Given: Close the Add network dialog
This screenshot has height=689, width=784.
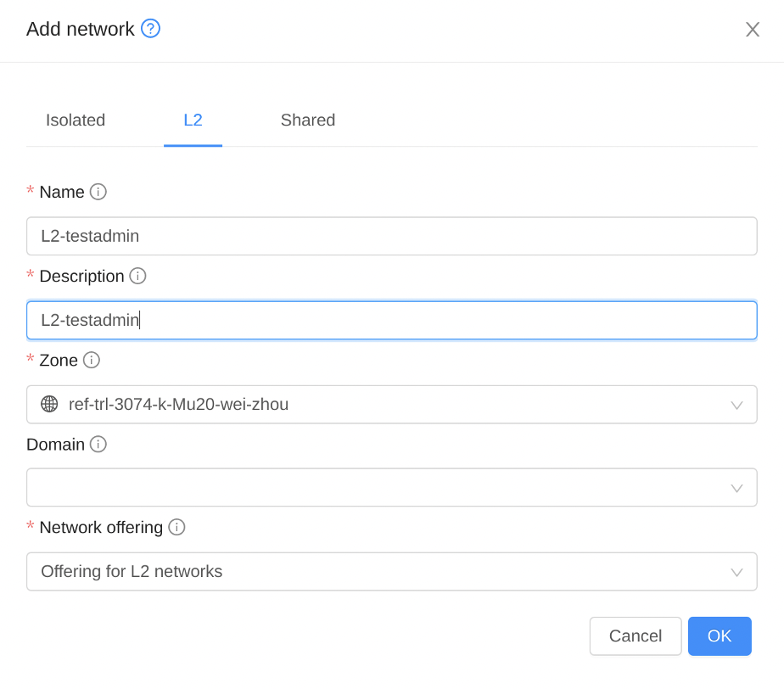Looking at the screenshot, I should tap(752, 30).
